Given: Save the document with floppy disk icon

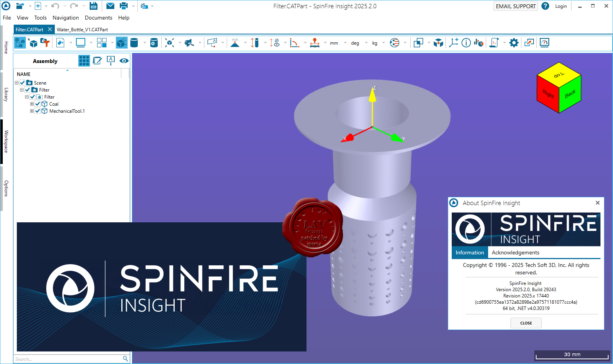Looking at the screenshot, I should pyautogui.click(x=93, y=6).
